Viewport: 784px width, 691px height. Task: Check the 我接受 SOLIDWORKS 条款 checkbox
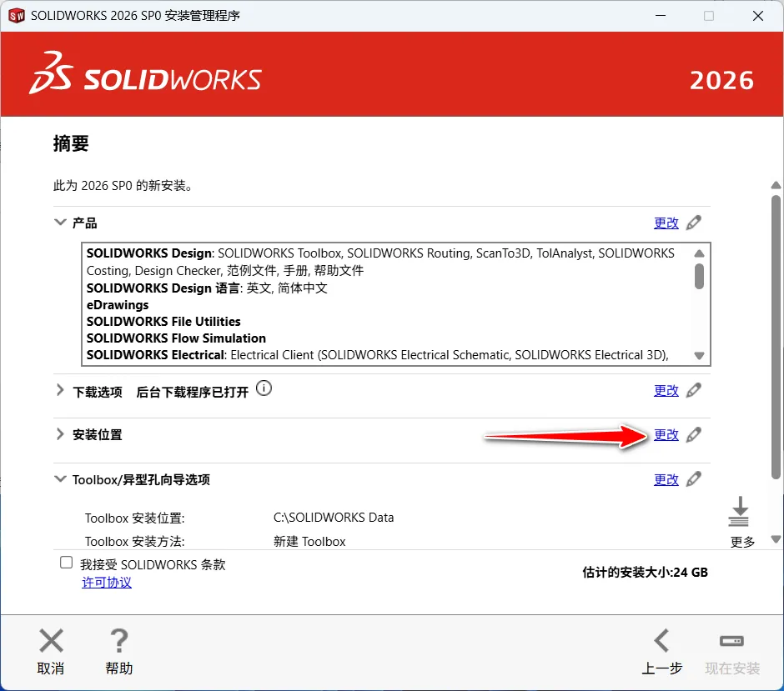click(x=66, y=563)
